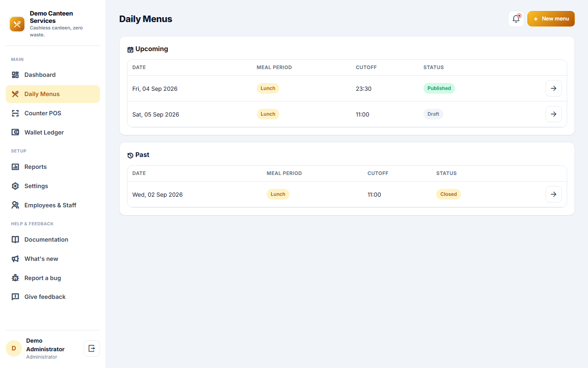Open Employees & Staff page
The image size is (588, 368).
pyautogui.click(x=53, y=205)
